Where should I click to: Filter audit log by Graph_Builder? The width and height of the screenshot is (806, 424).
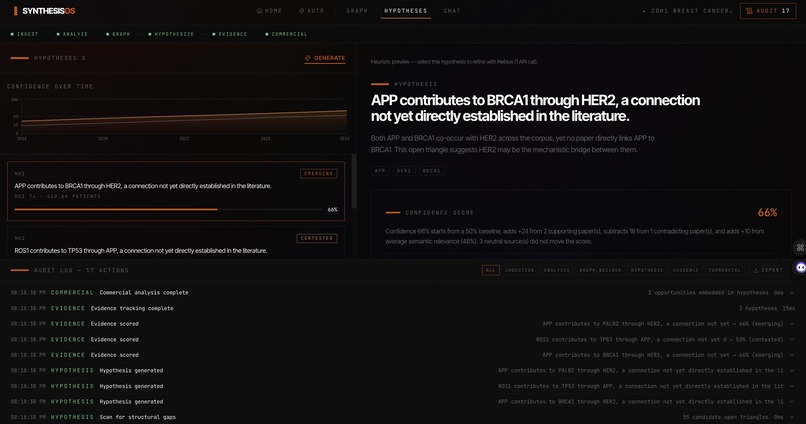pos(600,270)
